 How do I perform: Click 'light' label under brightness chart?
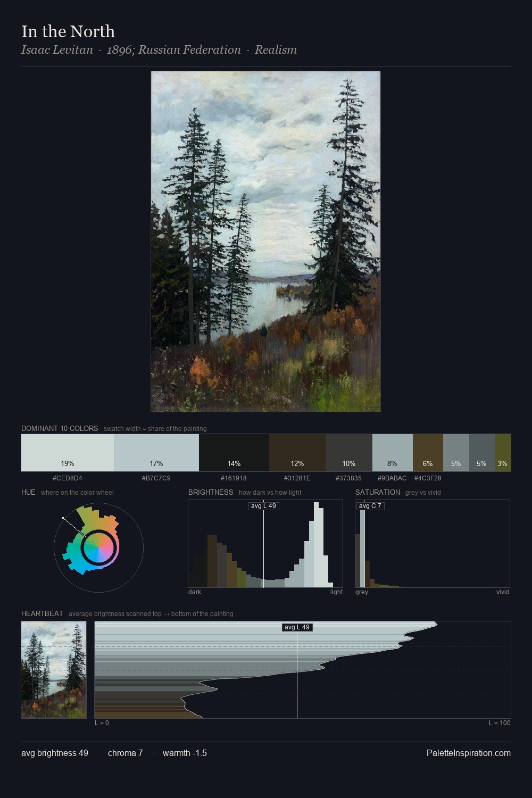pos(336,592)
